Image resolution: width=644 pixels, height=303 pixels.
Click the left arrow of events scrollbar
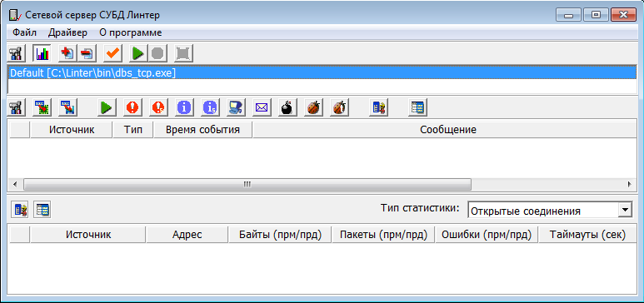tap(15, 184)
